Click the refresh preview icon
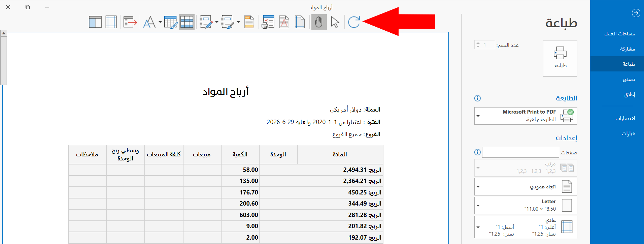Image resolution: width=644 pixels, height=244 pixels. pos(354,22)
